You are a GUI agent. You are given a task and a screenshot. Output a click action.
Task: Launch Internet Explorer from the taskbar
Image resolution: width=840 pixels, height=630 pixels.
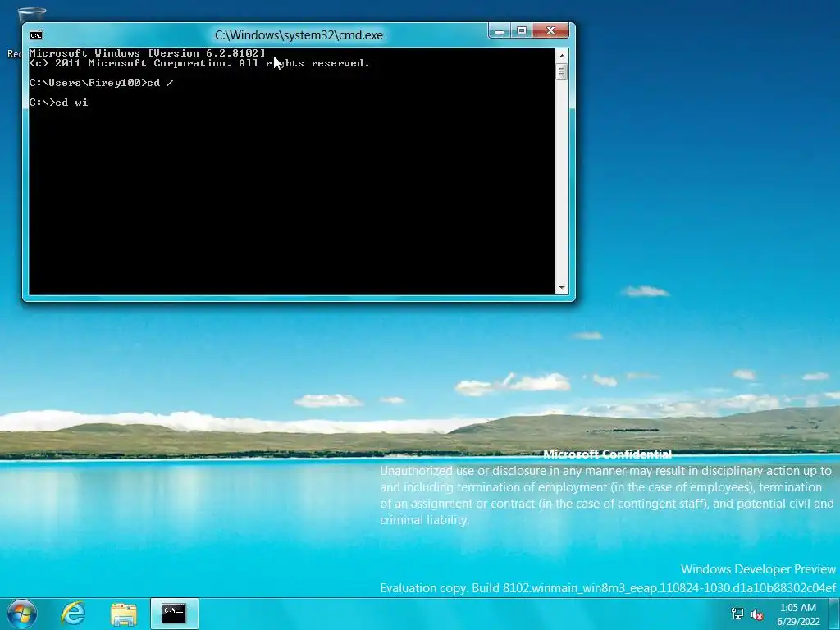[x=73, y=614]
